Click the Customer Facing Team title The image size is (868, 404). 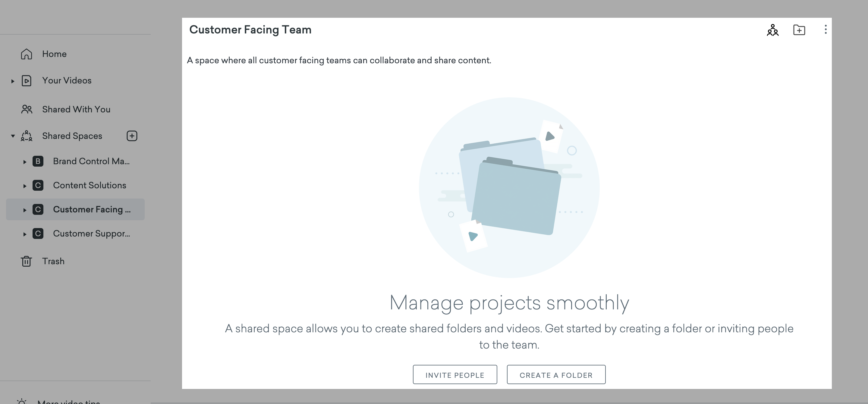click(x=250, y=30)
